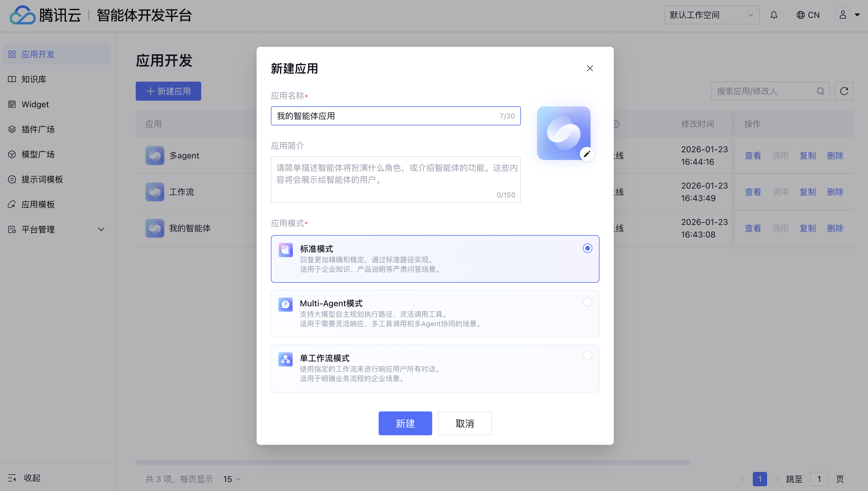Click the notification bell icon
Viewport: 868px width, 491px height.
click(774, 15)
